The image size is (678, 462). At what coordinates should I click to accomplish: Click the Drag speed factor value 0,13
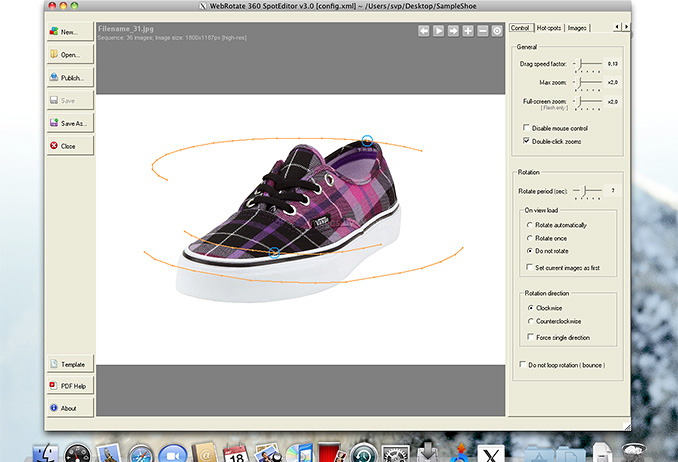[613, 64]
